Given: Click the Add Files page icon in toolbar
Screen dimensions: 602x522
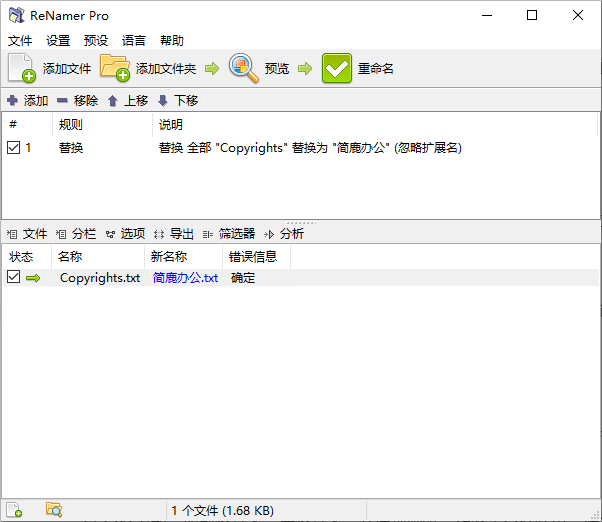Looking at the screenshot, I should pyautogui.click(x=22, y=68).
